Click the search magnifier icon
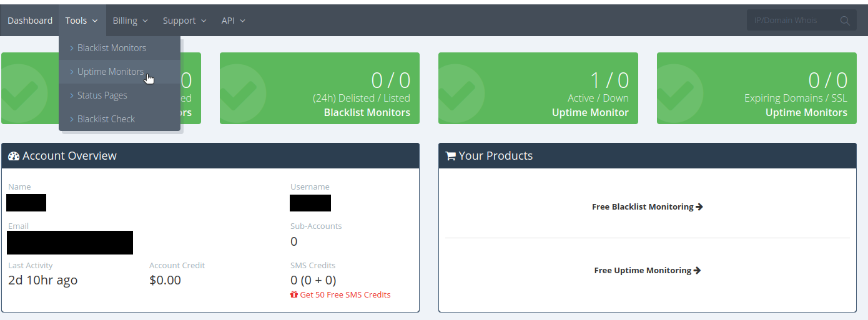Screen dimensions: 868x320 coord(845,21)
